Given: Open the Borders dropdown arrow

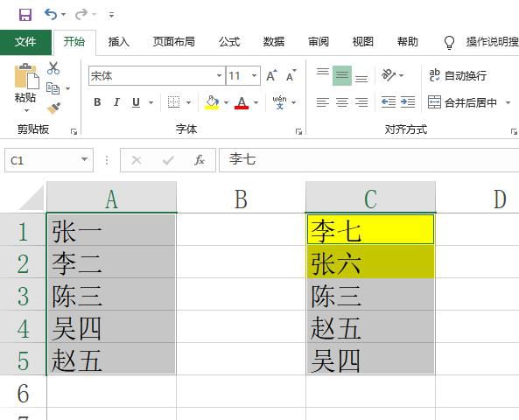Looking at the screenshot, I should point(189,102).
